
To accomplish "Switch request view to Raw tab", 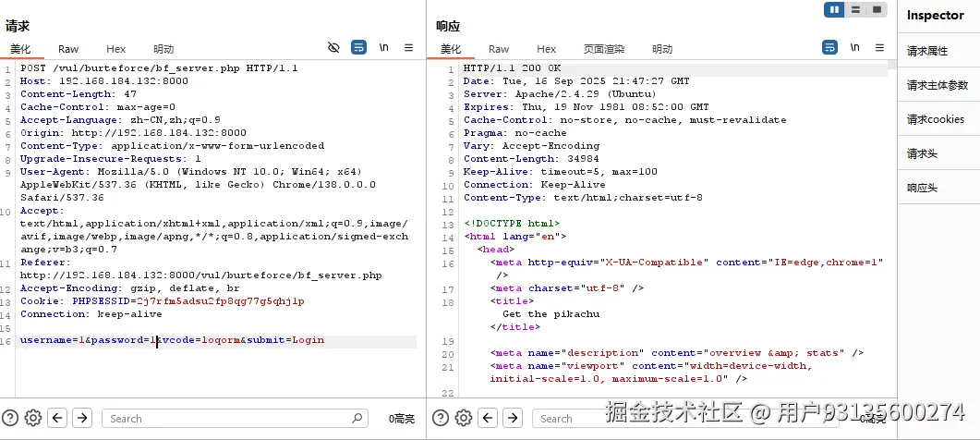I will coord(68,49).
